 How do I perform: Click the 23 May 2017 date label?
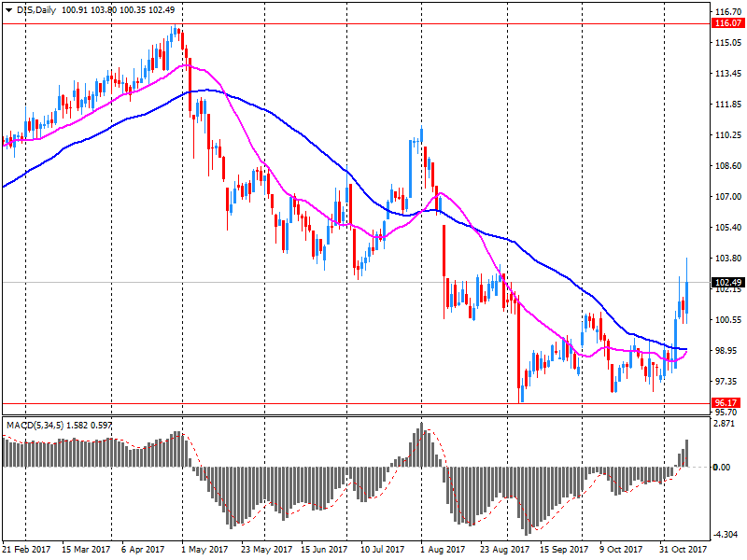(266, 550)
